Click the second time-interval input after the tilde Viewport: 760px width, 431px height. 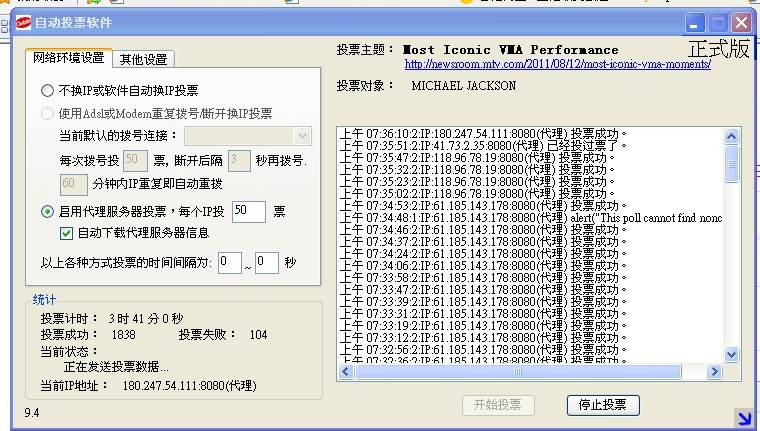pyautogui.click(x=267, y=263)
